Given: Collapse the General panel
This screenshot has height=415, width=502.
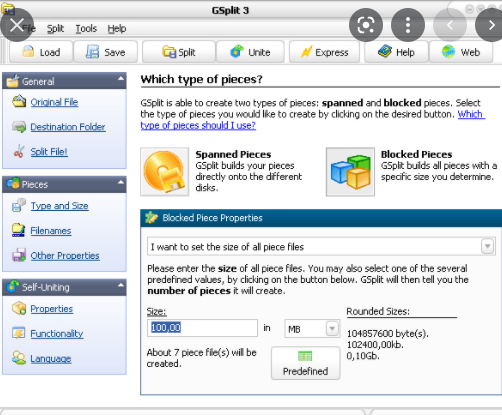Looking at the screenshot, I should click(x=121, y=79).
